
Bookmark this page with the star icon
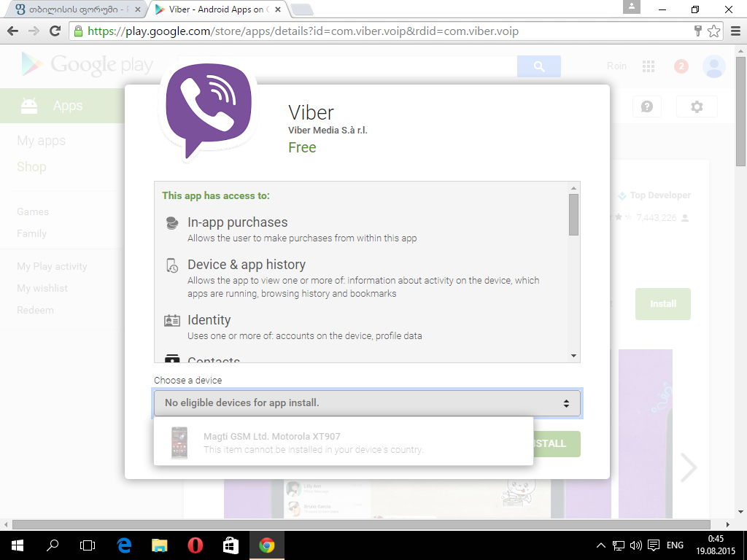[713, 31]
